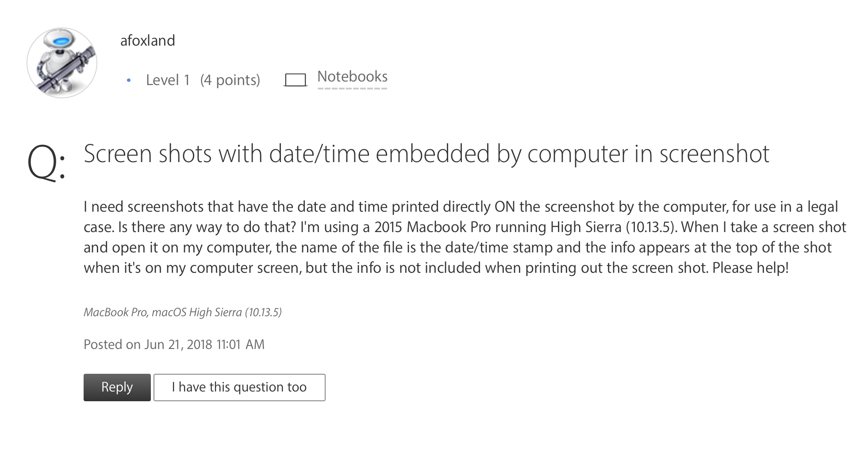Click 'Please help!' ending the question
This screenshot has width=868, height=465.
750,268
